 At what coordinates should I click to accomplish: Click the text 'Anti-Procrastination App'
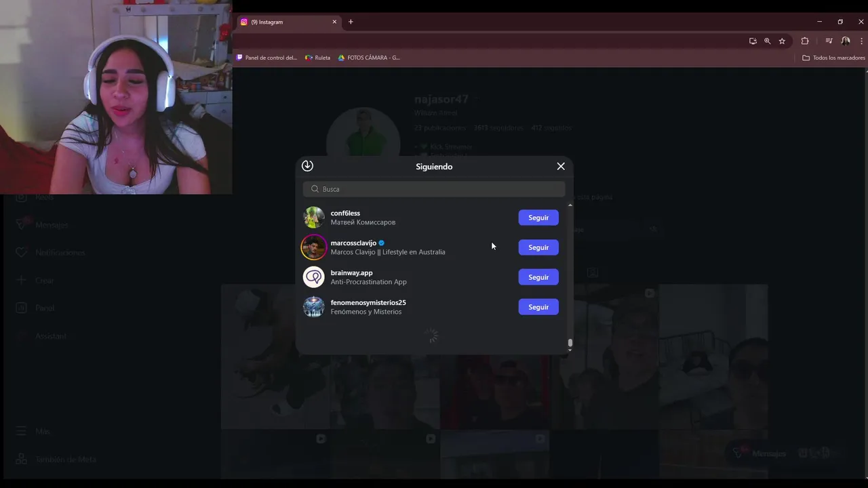[x=368, y=282]
